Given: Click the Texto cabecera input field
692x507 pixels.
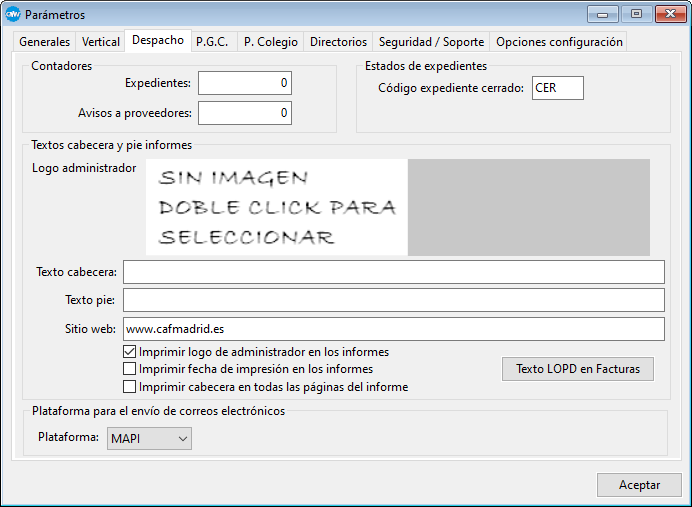Looking at the screenshot, I should tap(394, 272).
